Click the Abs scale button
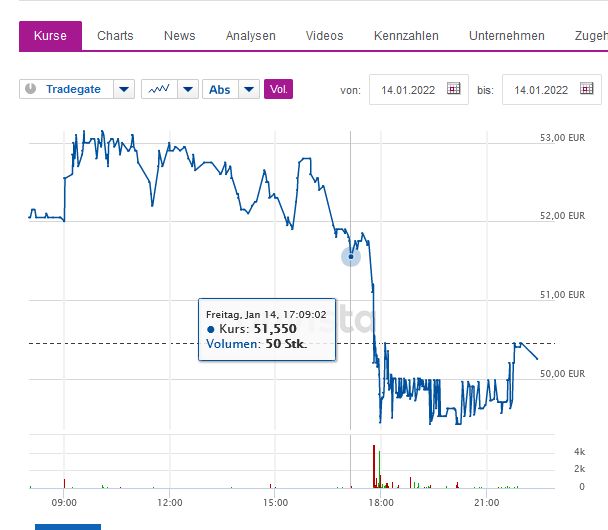The height and width of the screenshot is (530, 608). click(x=220, y=89)
